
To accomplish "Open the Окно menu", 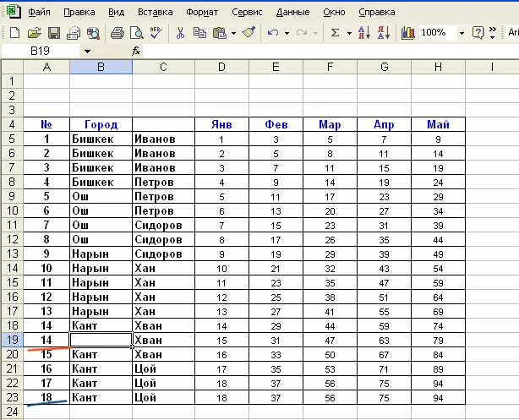I will click(334, 12).
